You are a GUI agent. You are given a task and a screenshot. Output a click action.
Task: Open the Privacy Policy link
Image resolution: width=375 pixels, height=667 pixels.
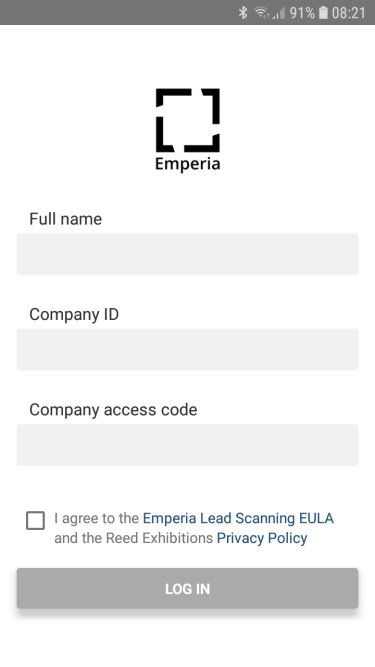tap(262, 538)
